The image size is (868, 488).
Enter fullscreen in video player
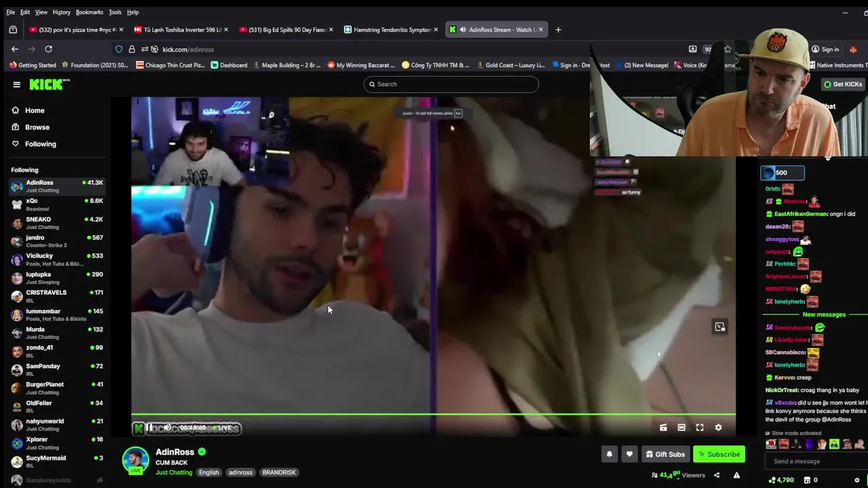point(700,428)
